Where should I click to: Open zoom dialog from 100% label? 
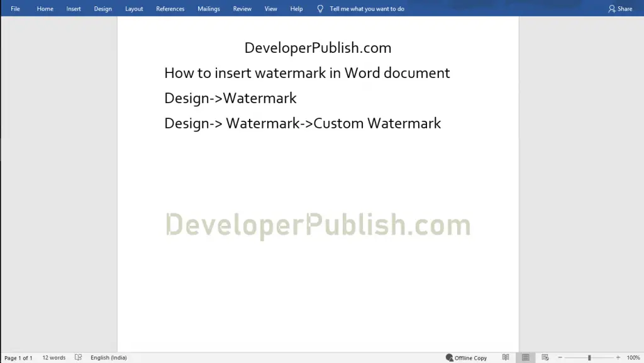click(633, 358)
